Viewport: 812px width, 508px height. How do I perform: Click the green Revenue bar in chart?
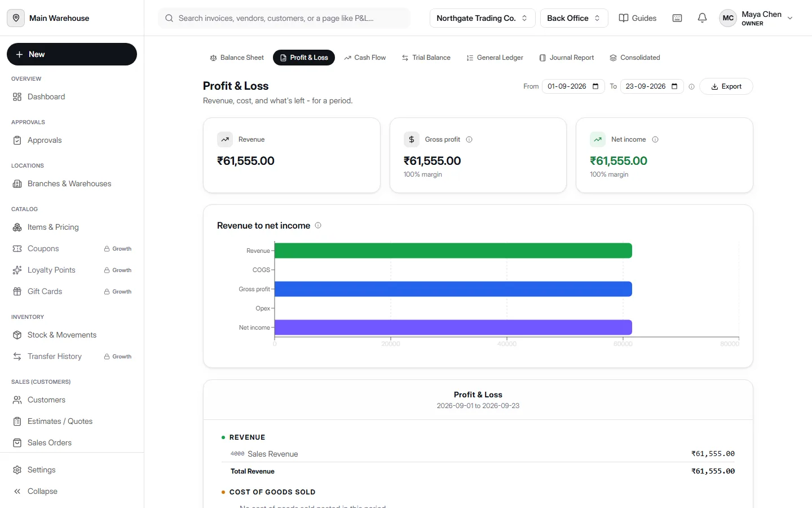[x=453, y=251]
